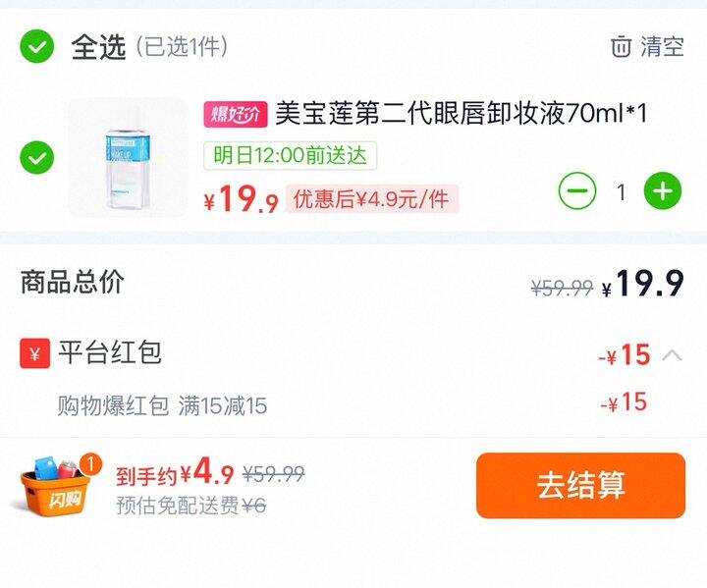Click the trash can clear icon
The width and height of the screenshot is (707, 588).
621,46
